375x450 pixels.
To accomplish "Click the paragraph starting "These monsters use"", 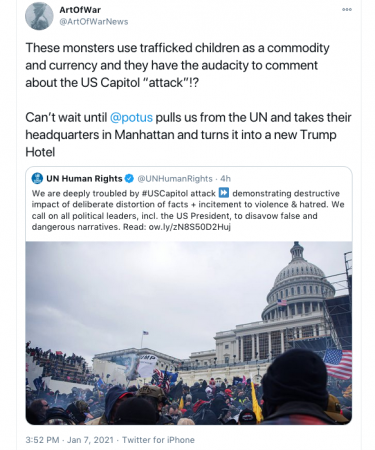I will [x=177, y=65].
